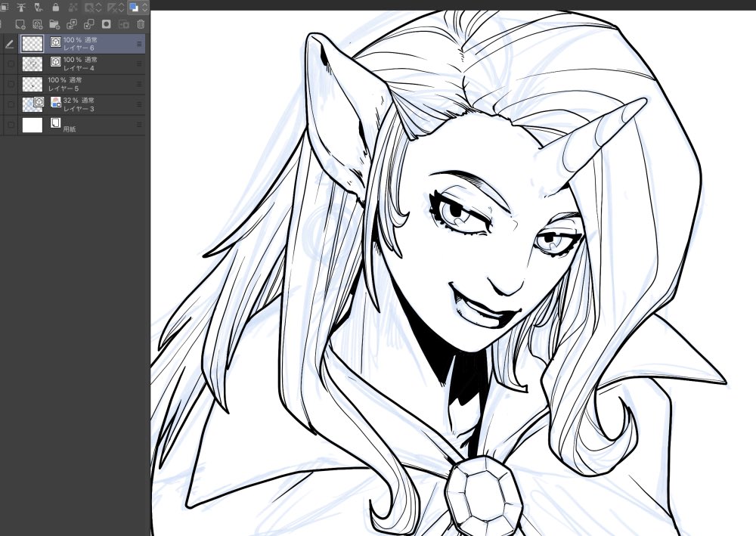Viewport: 756px width, 536px height.
Task: Click the レイヤー 4 layer name
Action: click(79, 69)
